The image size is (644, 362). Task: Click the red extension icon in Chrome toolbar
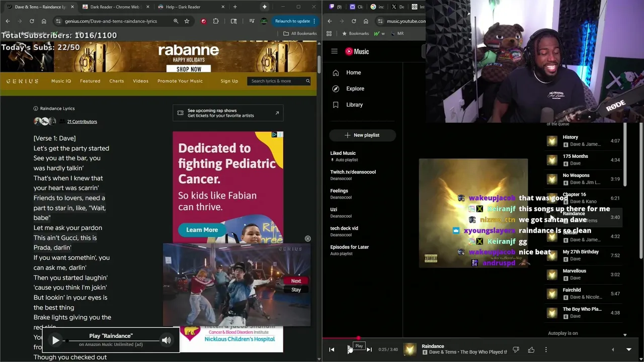(x=203, y=21)
